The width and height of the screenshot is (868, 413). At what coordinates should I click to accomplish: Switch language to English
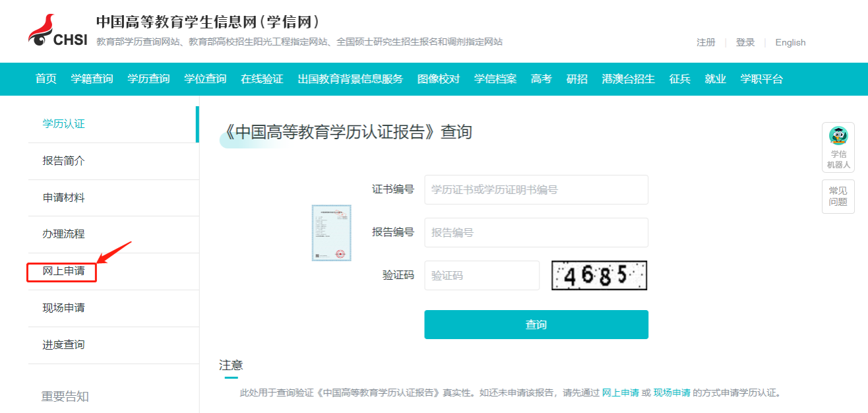[790, 42]
